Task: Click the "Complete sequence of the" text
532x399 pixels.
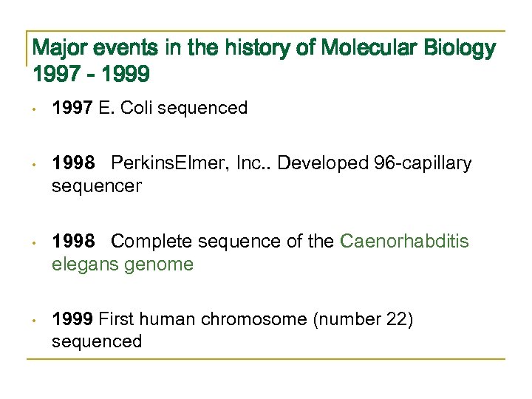Action: 222,242
